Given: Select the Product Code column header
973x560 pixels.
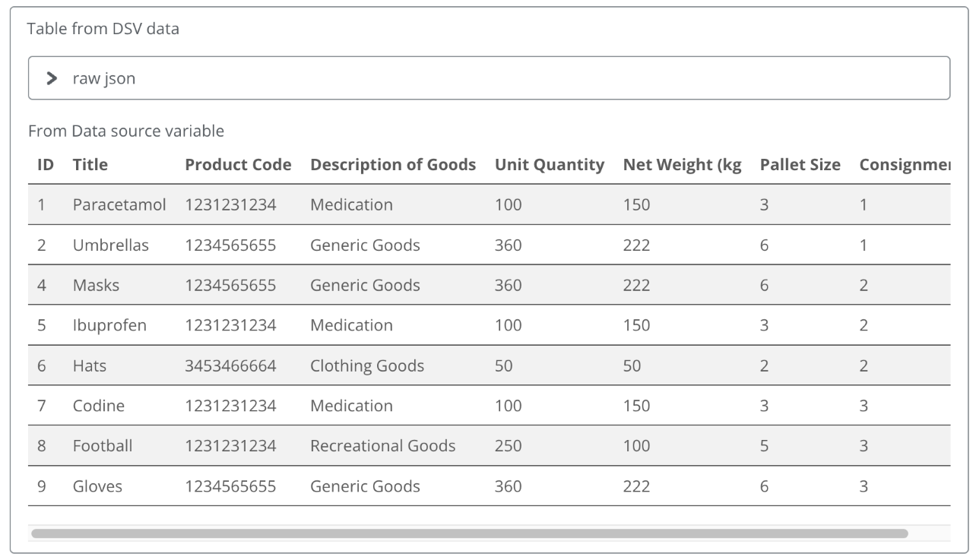Looking at the screenshot, I should pos(238,165).
